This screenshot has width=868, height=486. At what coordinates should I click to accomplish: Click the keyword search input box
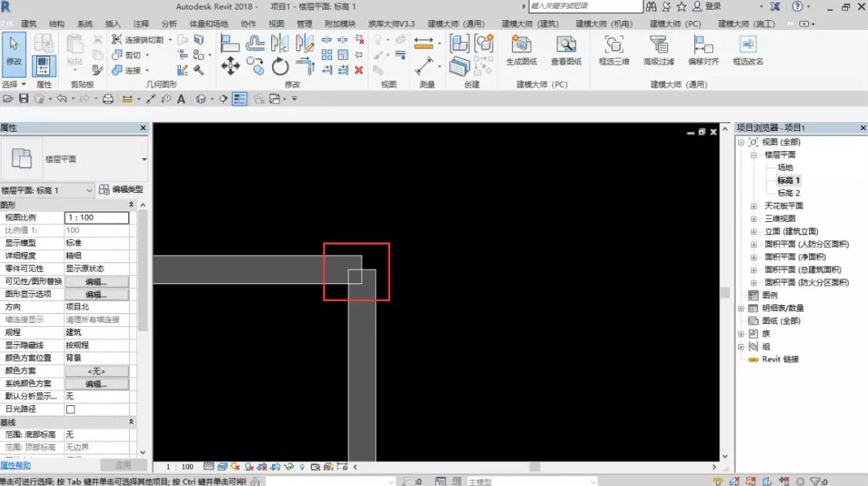tap(585, 6)
